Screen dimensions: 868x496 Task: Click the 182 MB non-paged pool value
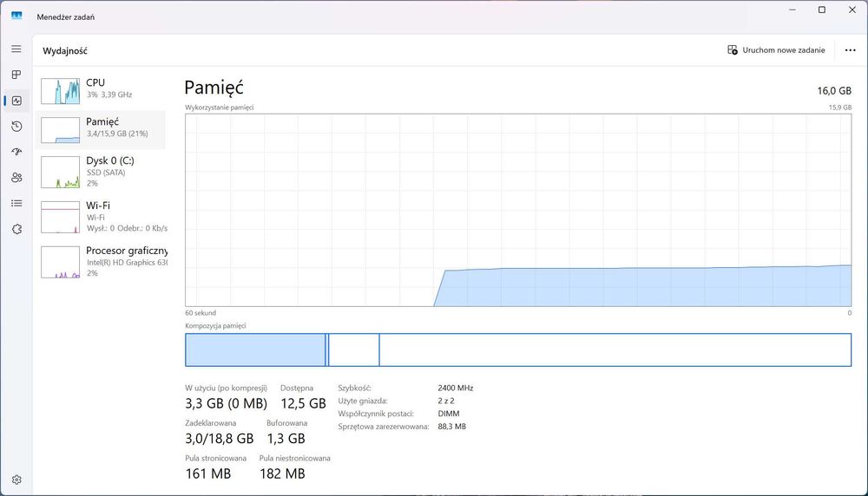coord(282,473)
